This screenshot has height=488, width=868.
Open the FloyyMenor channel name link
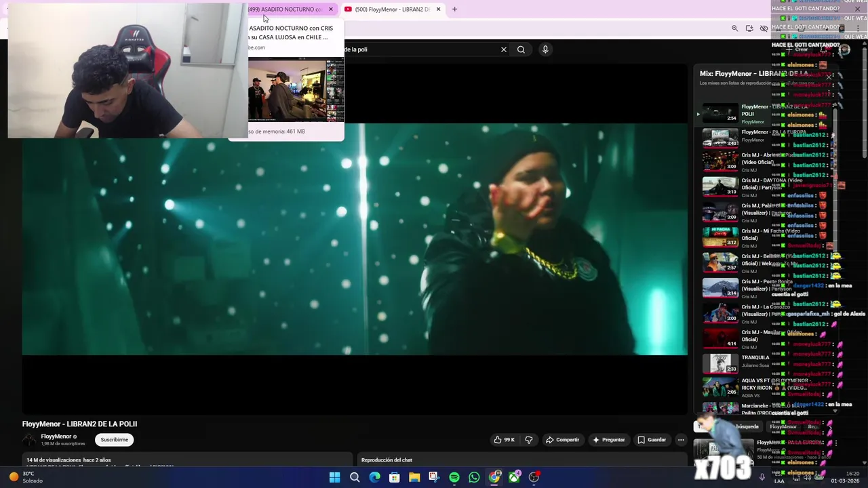coord(56,436)
